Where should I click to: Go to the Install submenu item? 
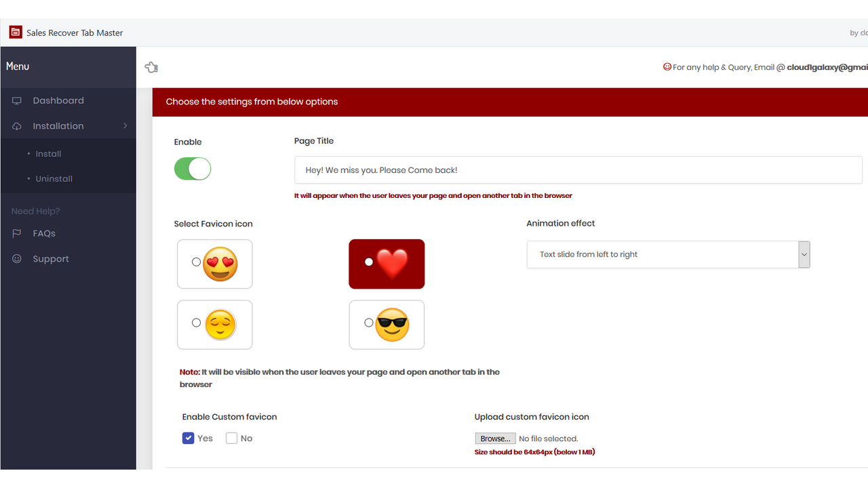48,154
